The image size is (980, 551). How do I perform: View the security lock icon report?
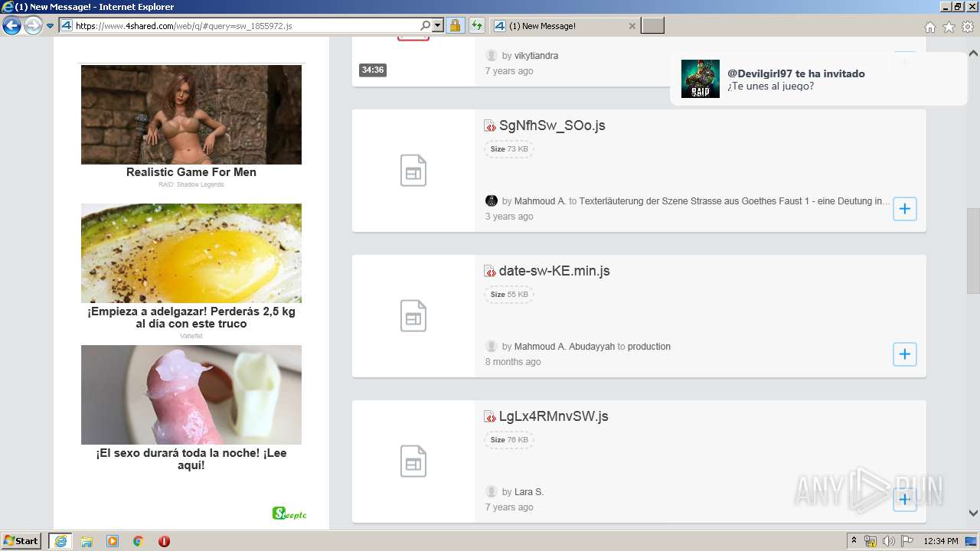coord(455,26)
